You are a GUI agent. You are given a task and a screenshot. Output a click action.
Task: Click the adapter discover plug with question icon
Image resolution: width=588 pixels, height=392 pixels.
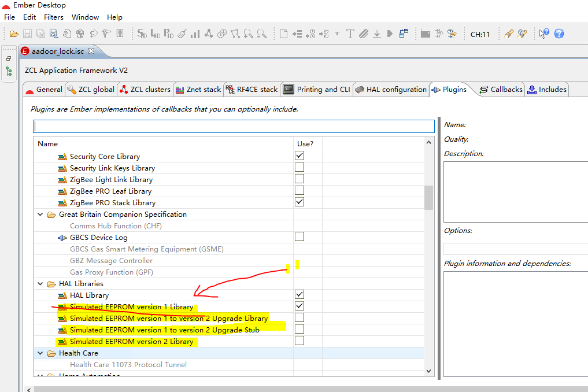[522, 34]
